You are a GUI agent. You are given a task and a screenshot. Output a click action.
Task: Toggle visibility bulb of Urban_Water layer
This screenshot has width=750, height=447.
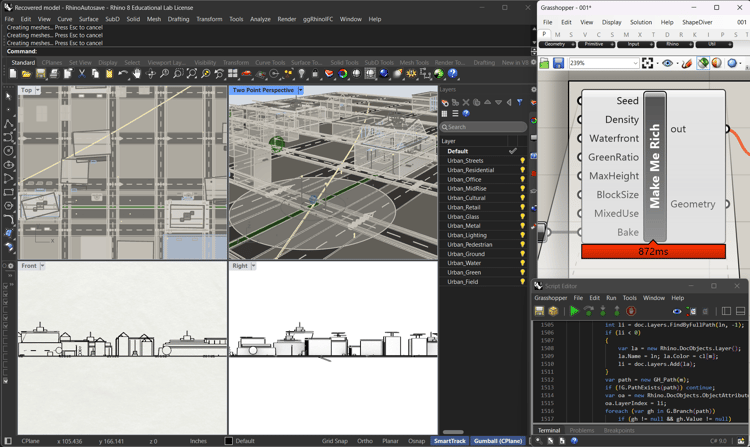522,263
